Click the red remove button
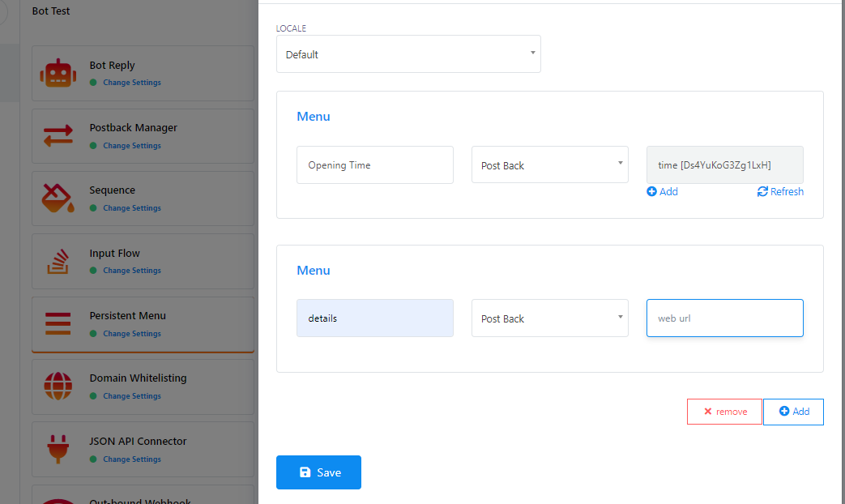This screenshot has width=845, height=504. click(x=724, y=412)
